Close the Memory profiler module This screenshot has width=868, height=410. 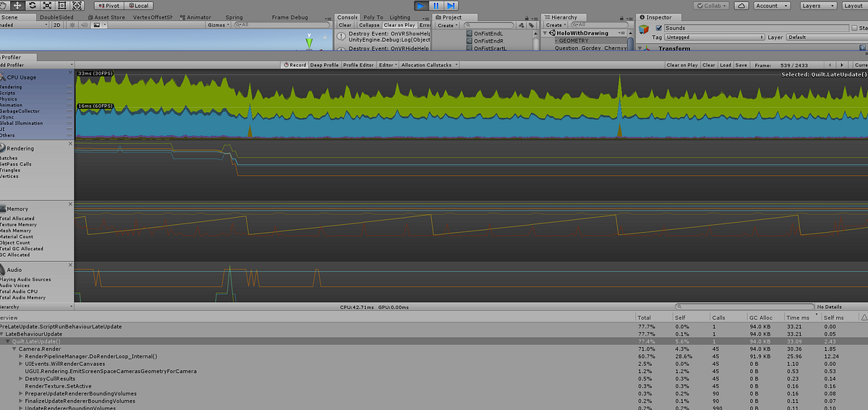[70, 205]
